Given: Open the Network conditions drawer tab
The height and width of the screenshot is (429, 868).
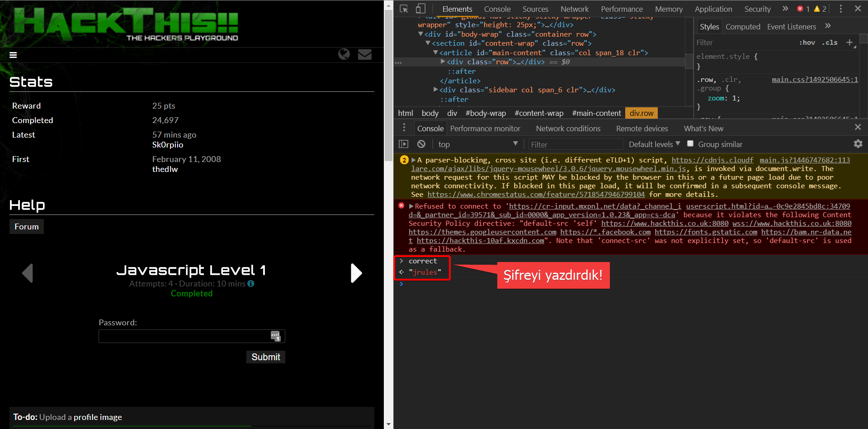Looking at the screenshot, I should (568, 129).
